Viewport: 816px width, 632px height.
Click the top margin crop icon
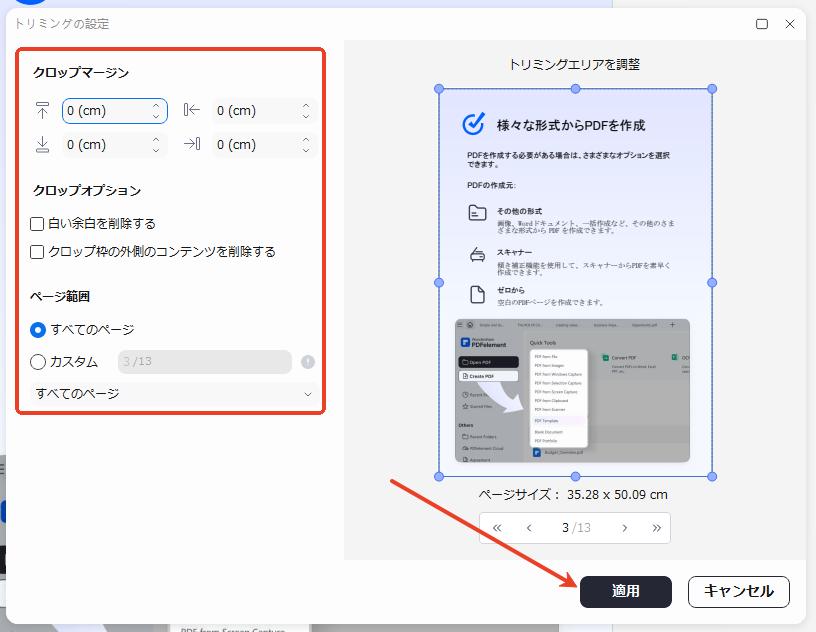tap(42, 111)
